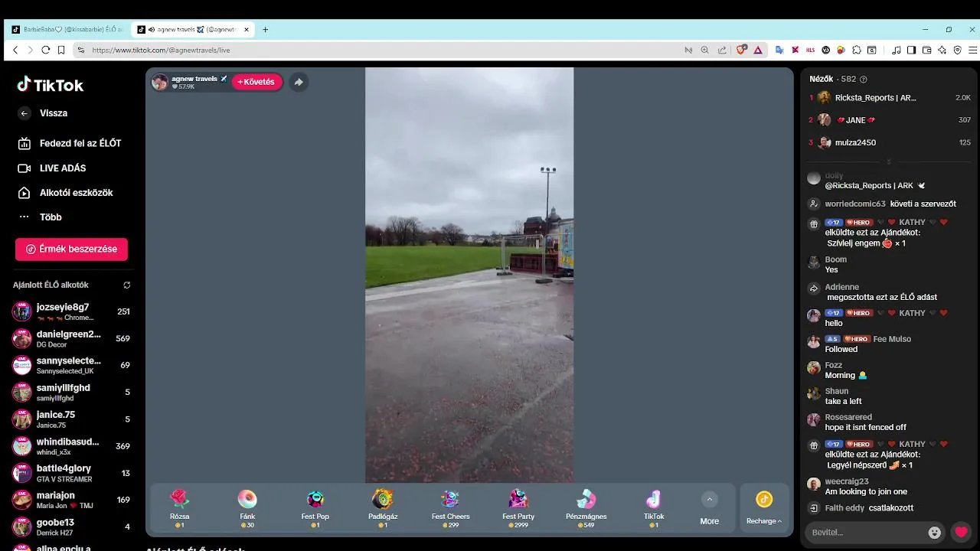Send the Fánk gift
Viewport: 980px width, 551px height.
coord(247,508)
